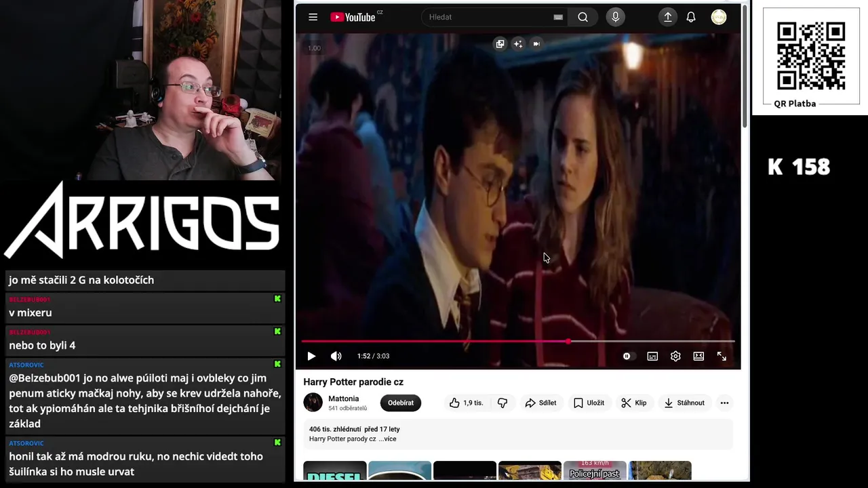Click the sparkle enhance icon on video
Image resolution: width=868 pixels, height=488 pixels.
tap(518, 43)
